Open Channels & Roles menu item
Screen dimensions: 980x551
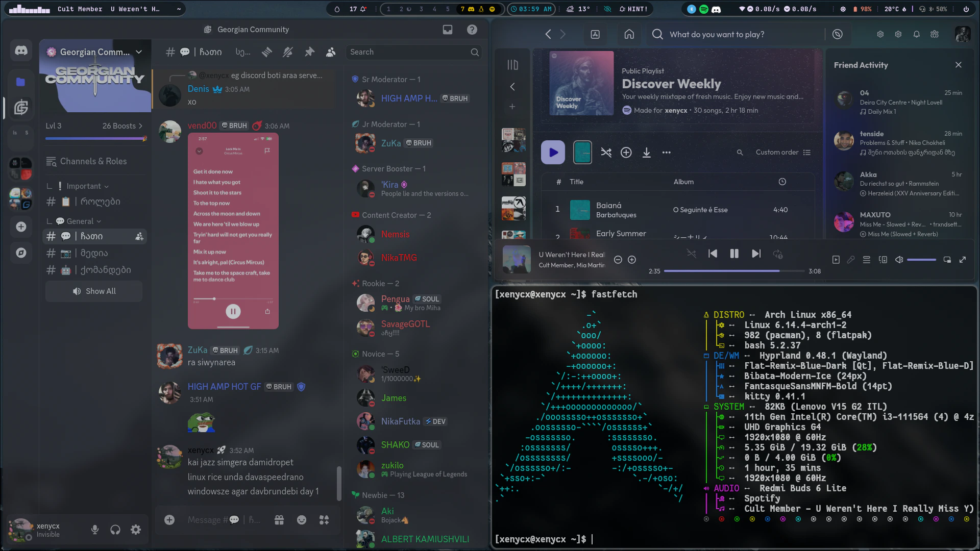[93, 161]
